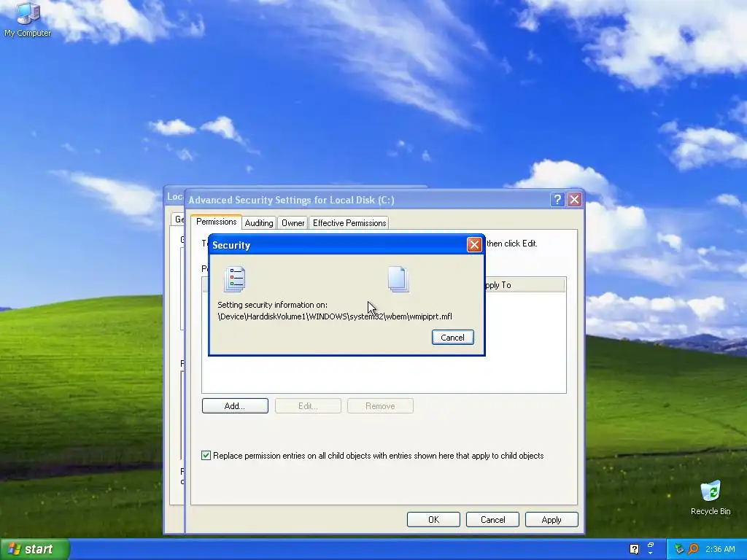The width and height of the screenshot is (747, 560).
Task: Click the disabled Remove button
Action: 380,405
